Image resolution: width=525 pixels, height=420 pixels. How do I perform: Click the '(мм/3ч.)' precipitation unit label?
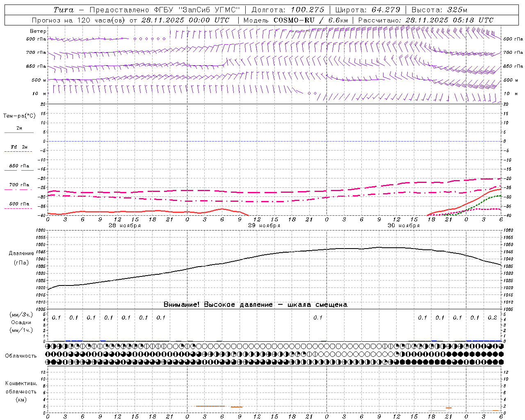coord(21,315)
